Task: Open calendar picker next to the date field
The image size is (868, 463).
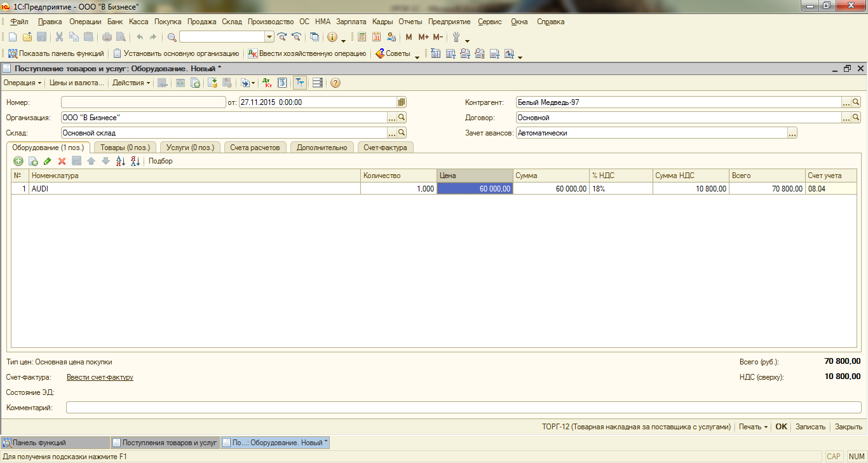Action: (402, 102)
